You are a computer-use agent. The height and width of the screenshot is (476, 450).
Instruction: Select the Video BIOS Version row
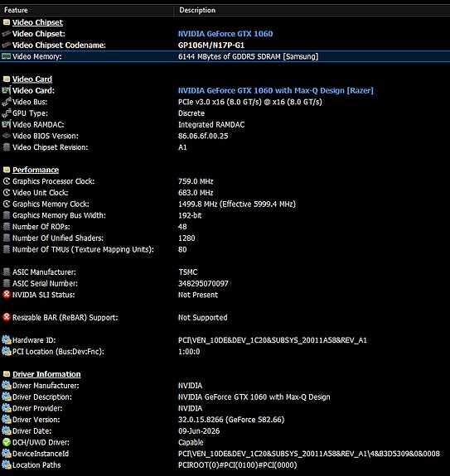pyautogui.click(x=225, y=136)
